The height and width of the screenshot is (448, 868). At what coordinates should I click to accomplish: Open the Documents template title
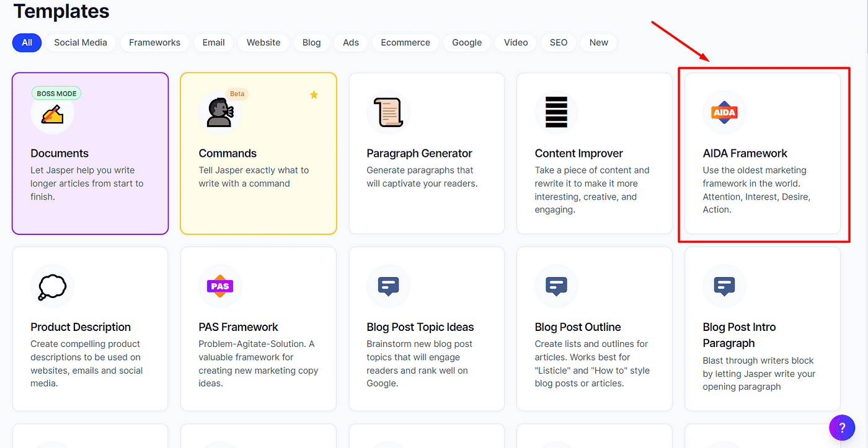coord(60,154)
